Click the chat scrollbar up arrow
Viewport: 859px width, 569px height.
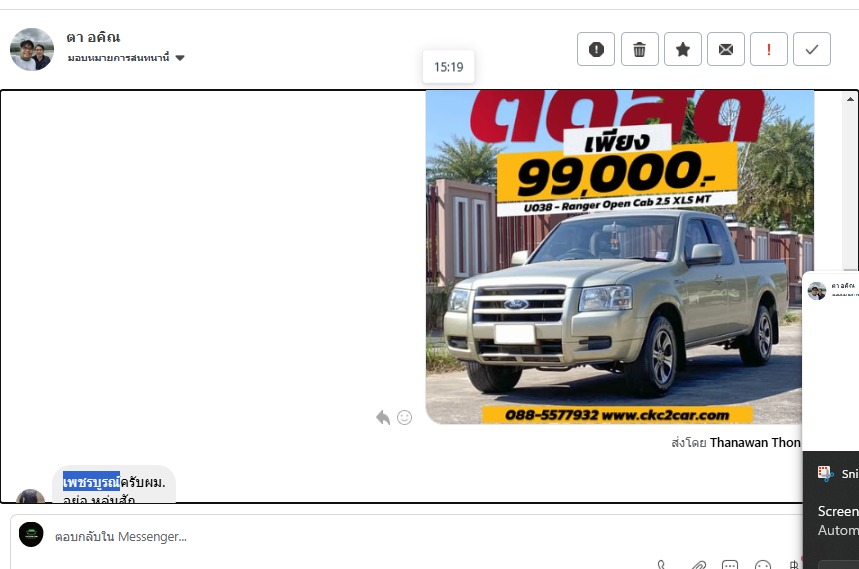pos(850,99)
